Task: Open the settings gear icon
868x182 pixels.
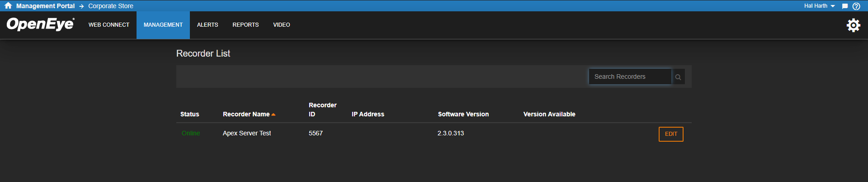Action: [854, 25]
